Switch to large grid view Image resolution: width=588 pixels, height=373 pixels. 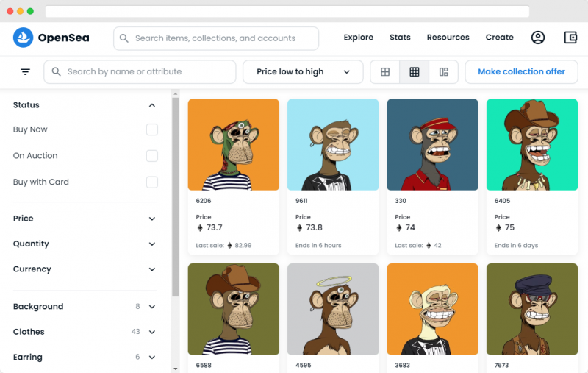coord(384,71)
